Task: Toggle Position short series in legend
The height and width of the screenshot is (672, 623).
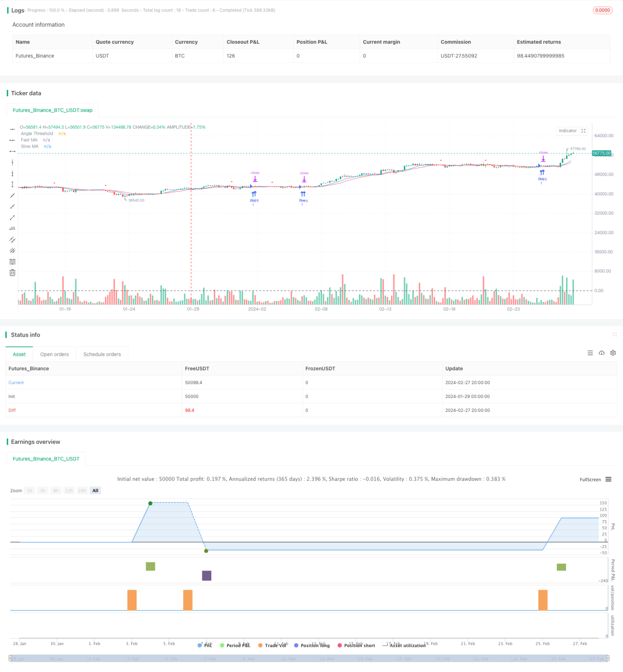Action: 356,645
